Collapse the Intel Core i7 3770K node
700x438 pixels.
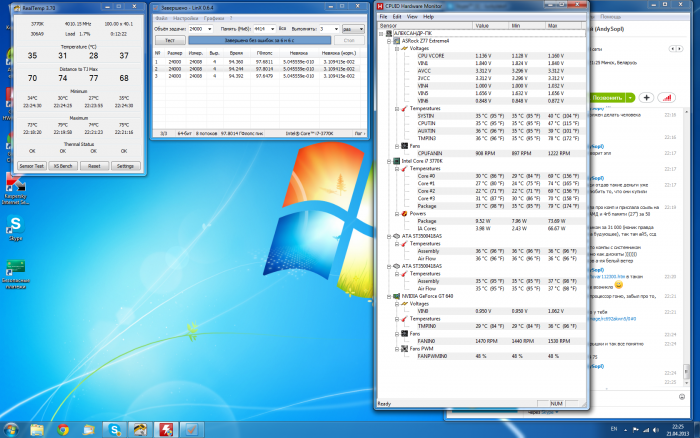point(389,161)
